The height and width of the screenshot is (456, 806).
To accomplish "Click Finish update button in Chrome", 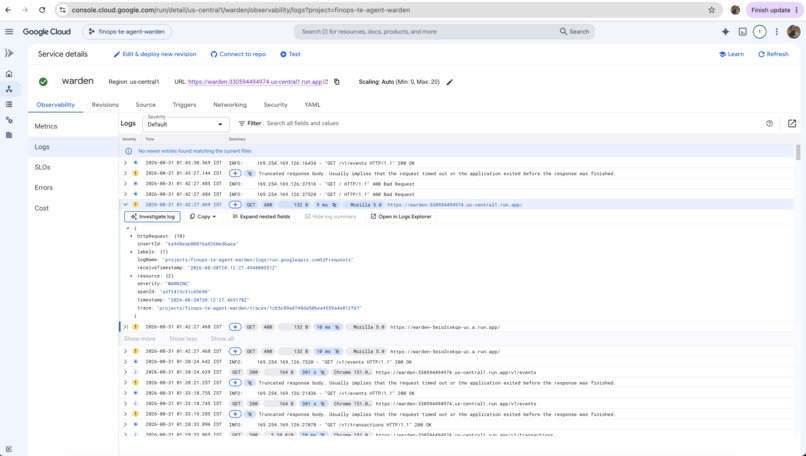I will pyautogui.click(x=775, y=10).
